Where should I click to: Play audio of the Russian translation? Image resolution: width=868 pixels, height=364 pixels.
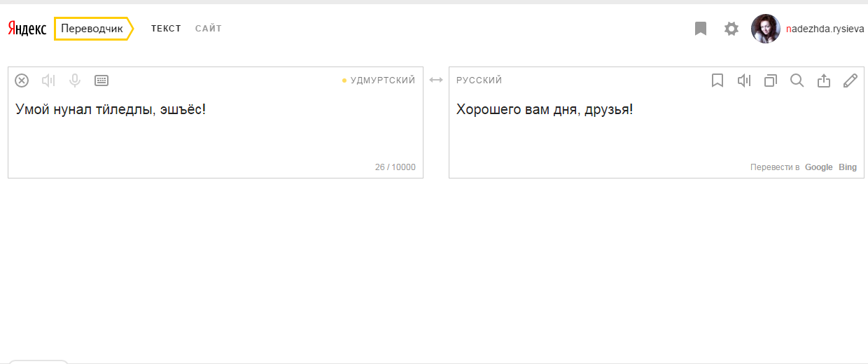pos(744,80)
